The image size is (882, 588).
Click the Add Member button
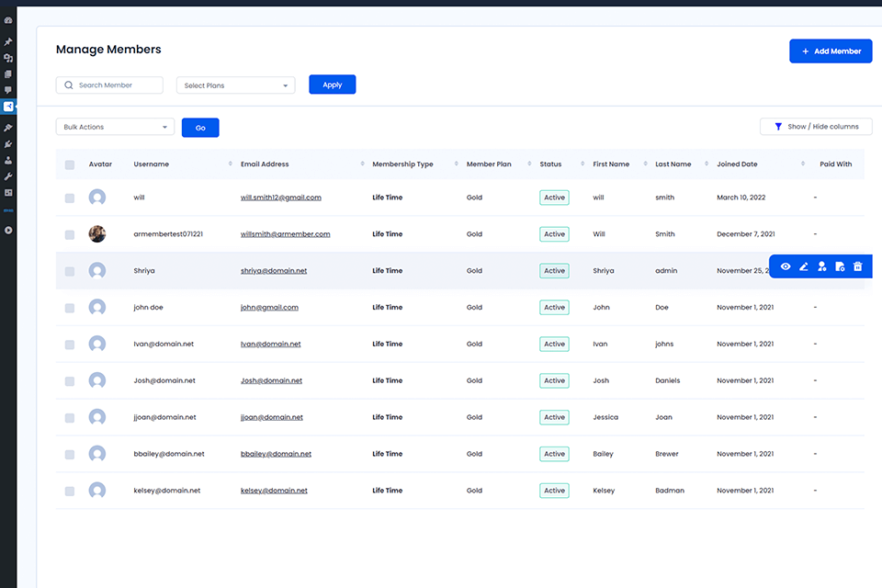(x=831, y=51)
